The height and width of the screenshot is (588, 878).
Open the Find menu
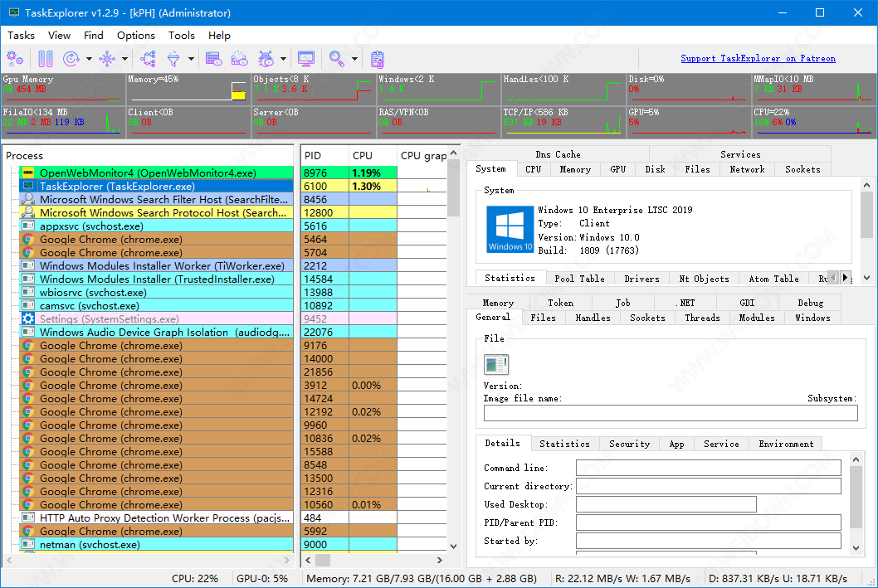click(94, 35)
